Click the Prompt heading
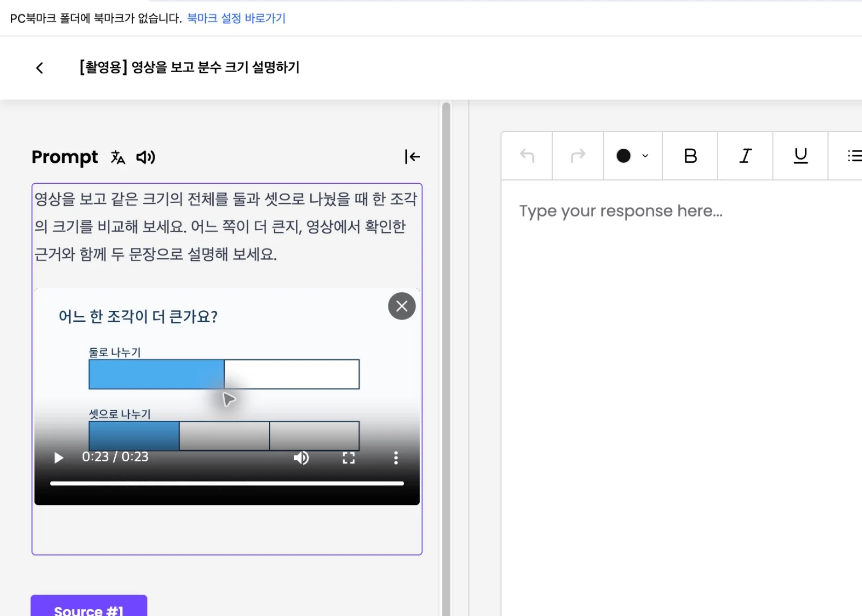This screenshot has height=616, width=862. click(65, 157)
